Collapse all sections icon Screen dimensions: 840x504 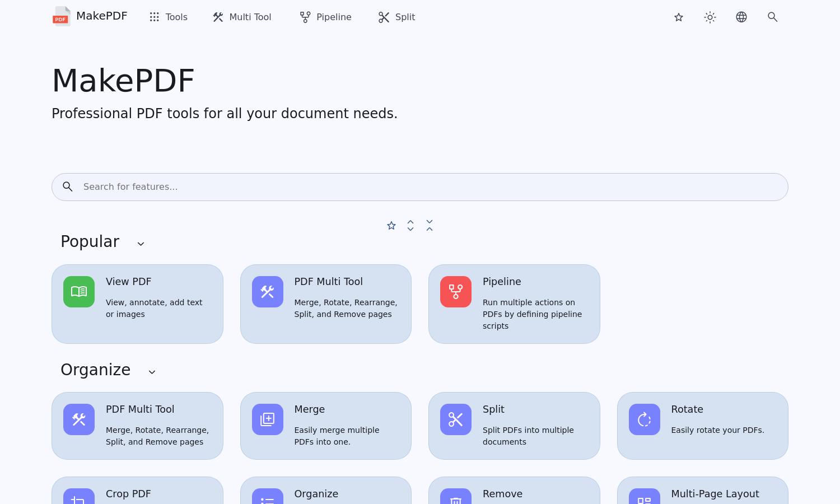[430, 226]
